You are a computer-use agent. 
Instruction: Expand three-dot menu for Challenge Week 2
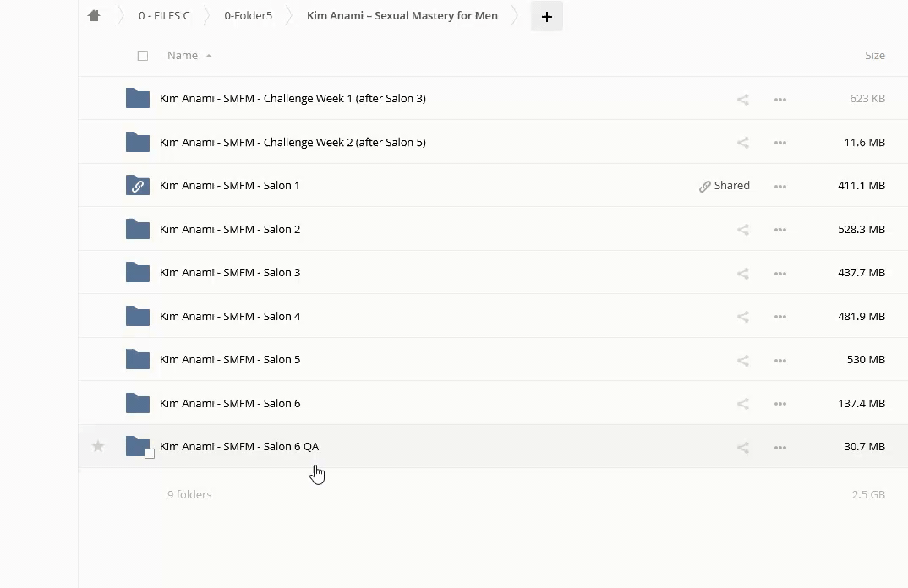coord(779,143)
